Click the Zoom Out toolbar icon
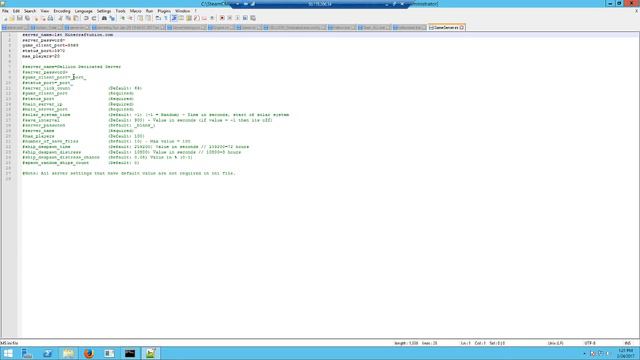 131,18
